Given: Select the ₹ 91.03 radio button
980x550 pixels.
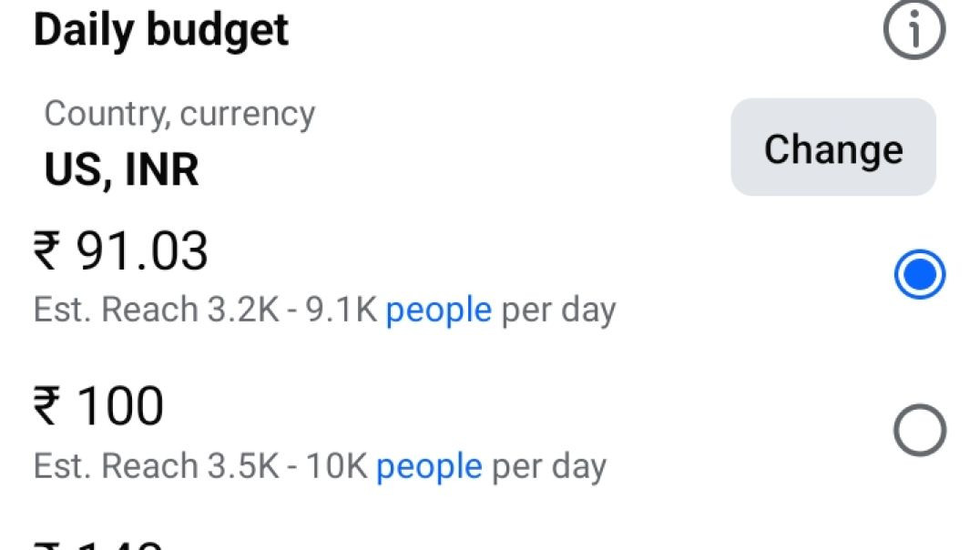Looking at the screenshot, I should pos(919,275).
